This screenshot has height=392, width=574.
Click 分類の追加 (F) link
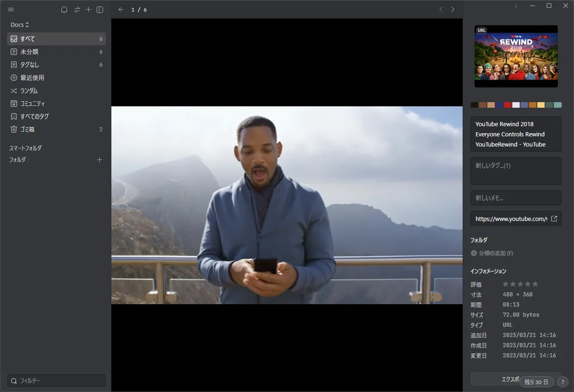tap(492, 253)
